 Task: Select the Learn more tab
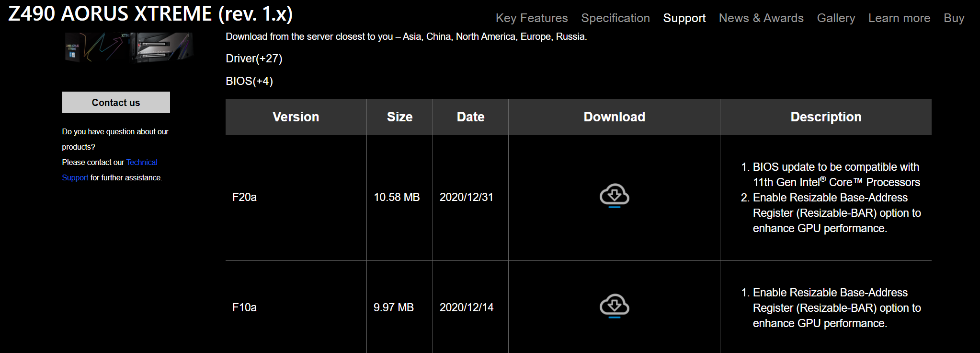coord(899,18)
